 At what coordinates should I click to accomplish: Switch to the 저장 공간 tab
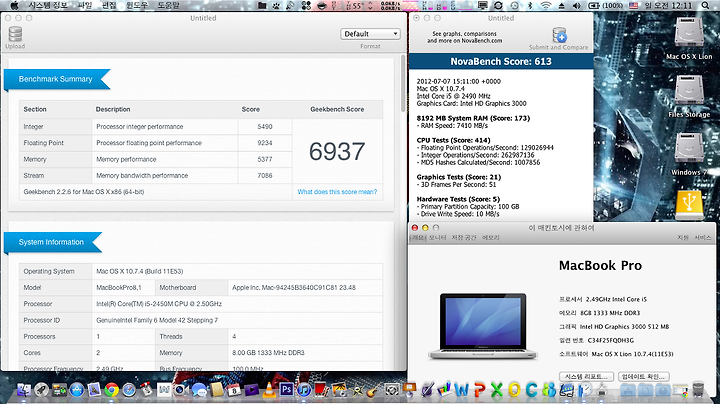coord(464,238)
